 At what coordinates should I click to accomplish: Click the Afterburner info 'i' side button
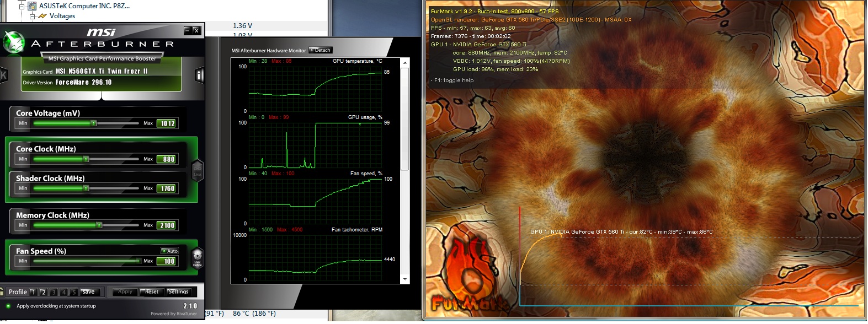[199, 75]
